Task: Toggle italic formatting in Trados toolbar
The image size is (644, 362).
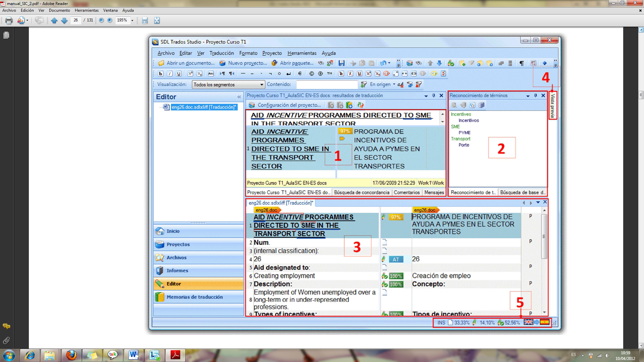Action: [x=170, y=74]
